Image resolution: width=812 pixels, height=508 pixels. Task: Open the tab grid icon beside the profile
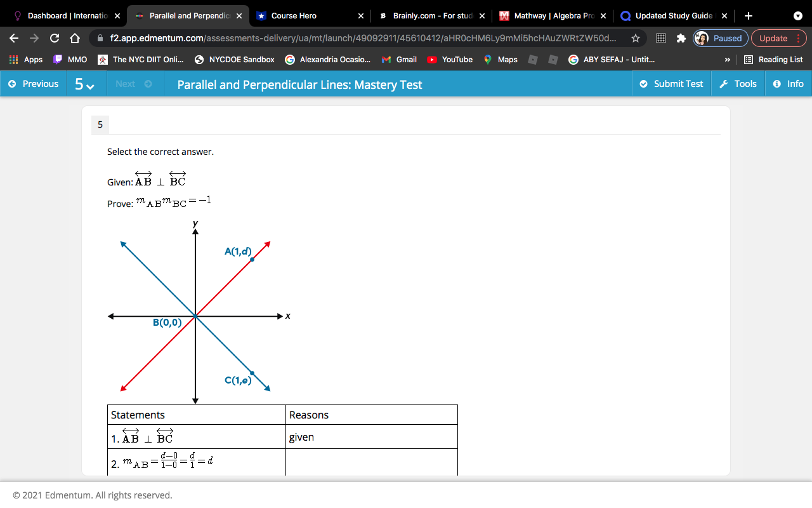tap(660, 38)
